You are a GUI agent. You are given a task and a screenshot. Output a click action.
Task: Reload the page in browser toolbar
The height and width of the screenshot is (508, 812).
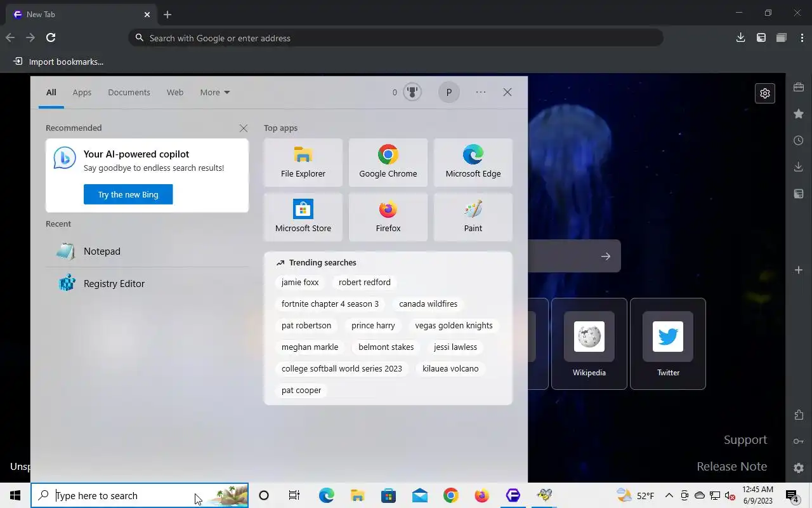[51, 38]
